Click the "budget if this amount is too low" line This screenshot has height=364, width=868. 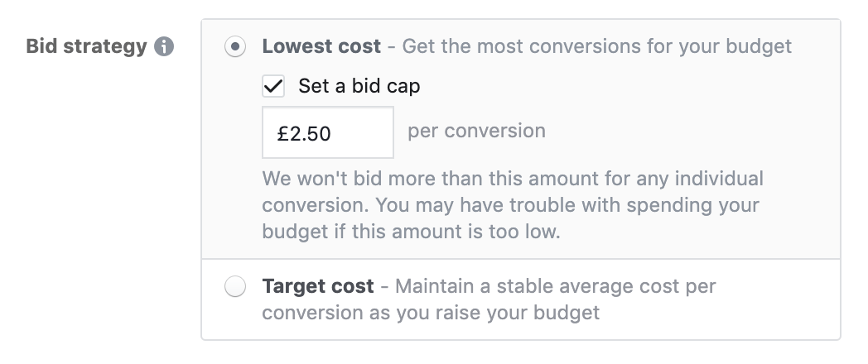point(411,232)
